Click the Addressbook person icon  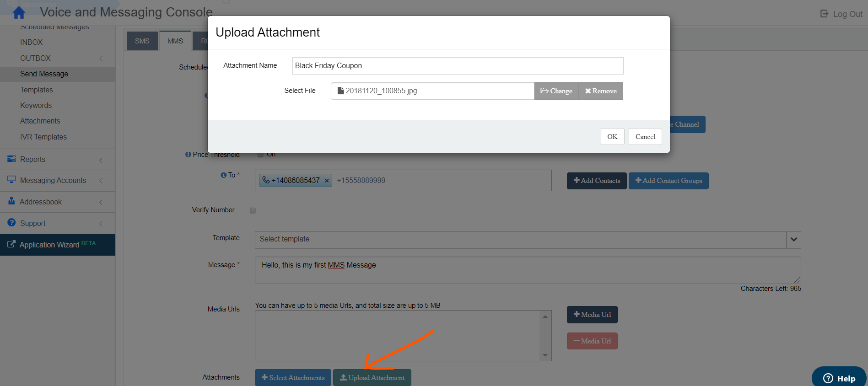pyautogui.click(x=11, y=201)
